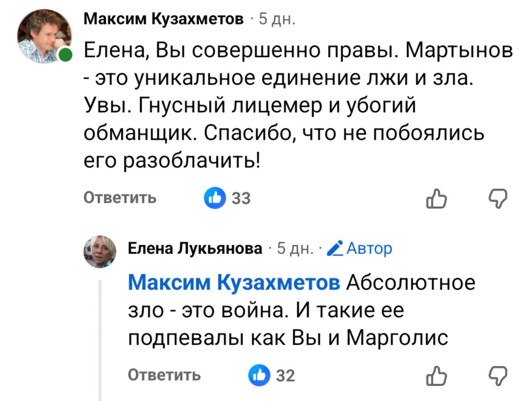
Task: Collapse the reply thread using vertical line
Action: coord(100,338)
